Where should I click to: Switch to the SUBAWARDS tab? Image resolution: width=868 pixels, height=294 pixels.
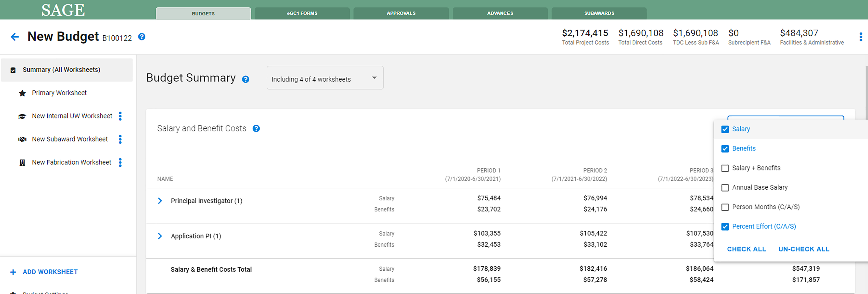pos(599,14)
